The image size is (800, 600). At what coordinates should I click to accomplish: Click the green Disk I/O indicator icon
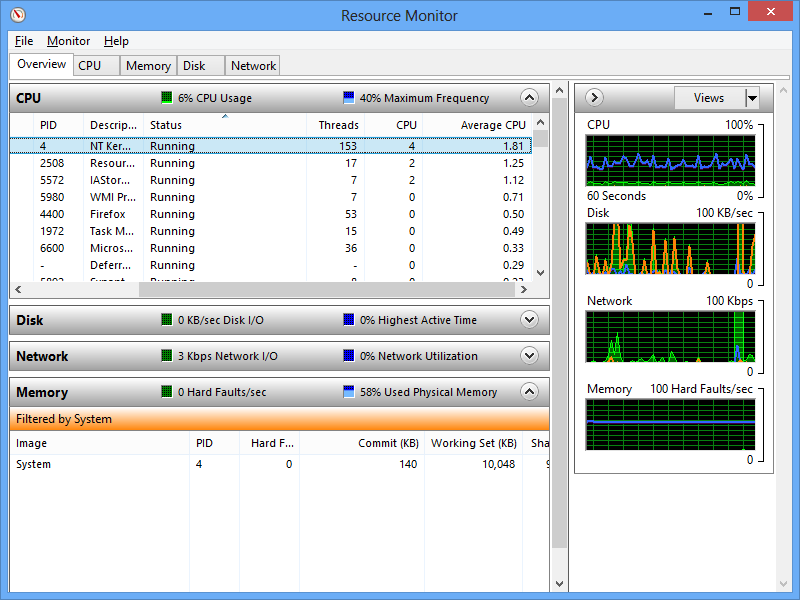[x=166, y=320]
